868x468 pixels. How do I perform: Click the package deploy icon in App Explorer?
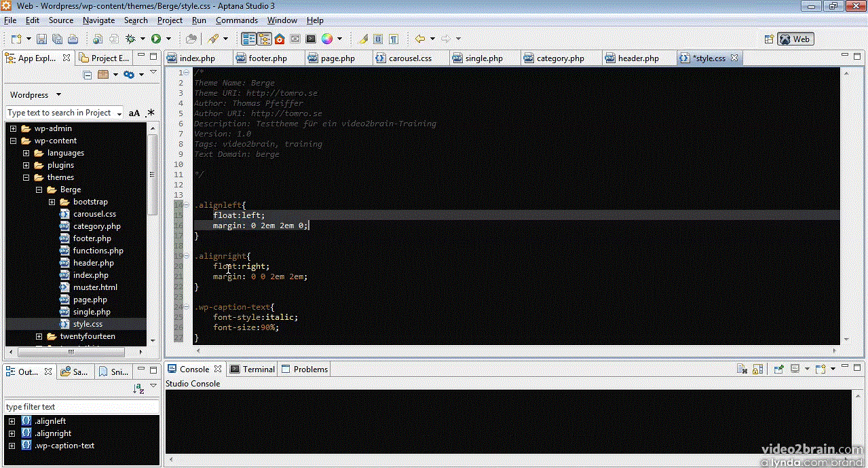point(103,75)
